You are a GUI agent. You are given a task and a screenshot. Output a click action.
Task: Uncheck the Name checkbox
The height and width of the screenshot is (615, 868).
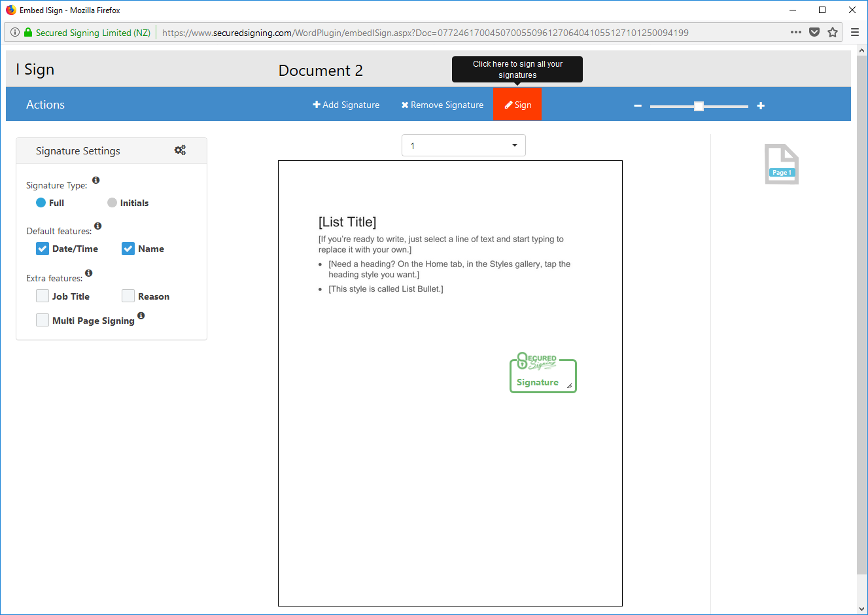tap(128, 249)
